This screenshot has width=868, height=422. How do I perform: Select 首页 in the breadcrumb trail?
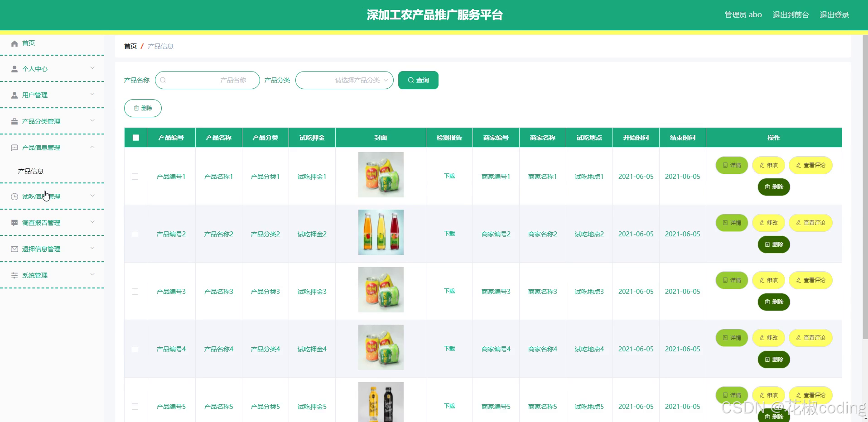click(130, 46)
